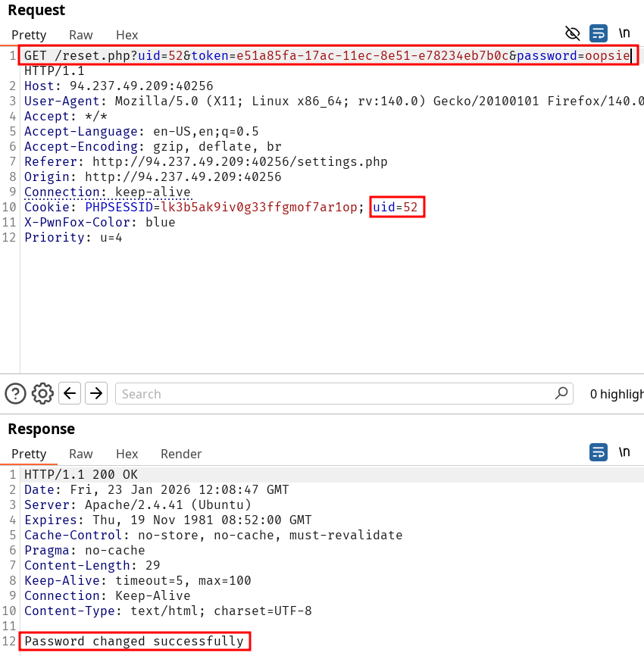The height and width of the screenshot is (656, 644).
Task: Open the Response Render tab
Action: pos(181,454)
